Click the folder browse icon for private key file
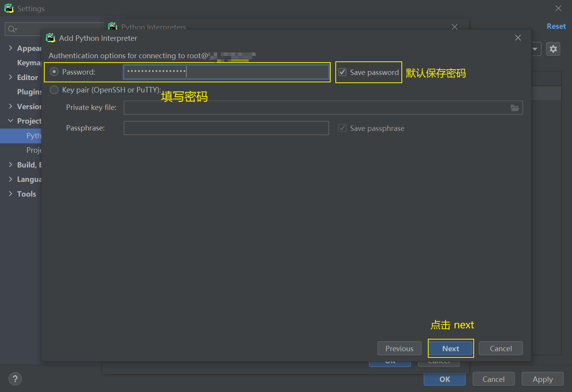The width and height of the screenshot is (572, 392). (x=514, y=108)
